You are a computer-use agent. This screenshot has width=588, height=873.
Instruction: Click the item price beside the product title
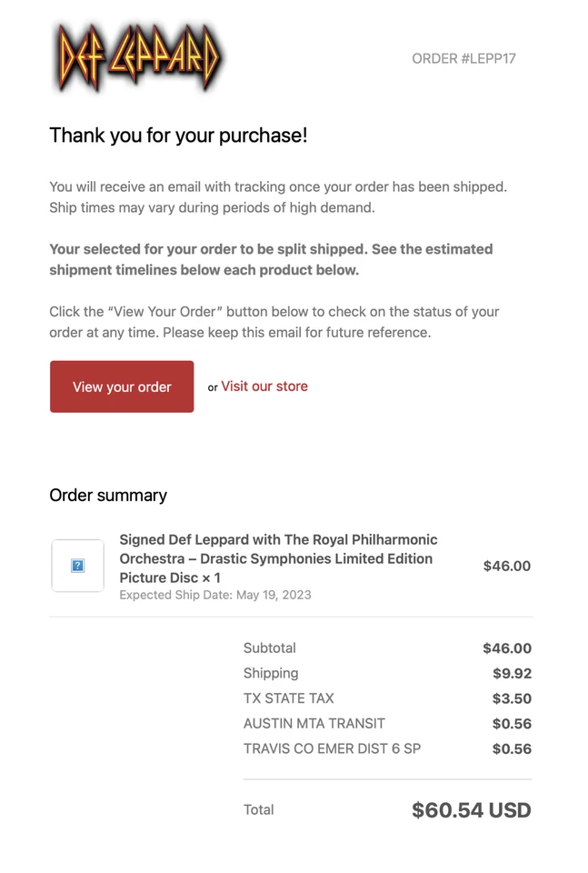(x=506, y=566)
